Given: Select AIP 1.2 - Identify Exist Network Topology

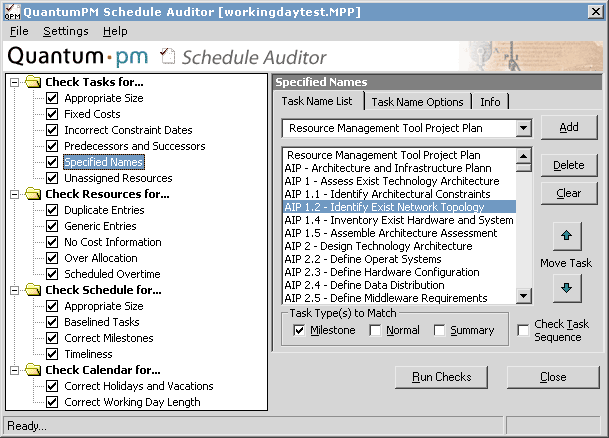Looking at the screenshot, I should tap(399, 207).
